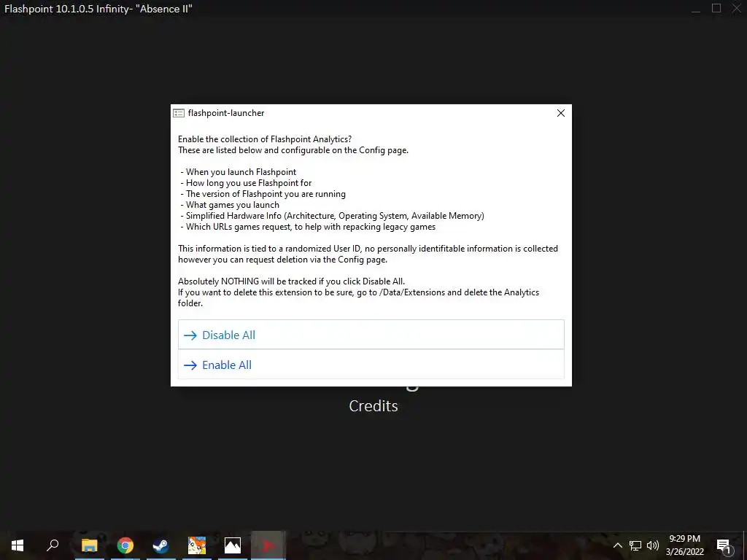Click 'How long you use Flashpoint for' line
Image resolution: width=747 pixels, height=560 pixels.
click(246, 183)
